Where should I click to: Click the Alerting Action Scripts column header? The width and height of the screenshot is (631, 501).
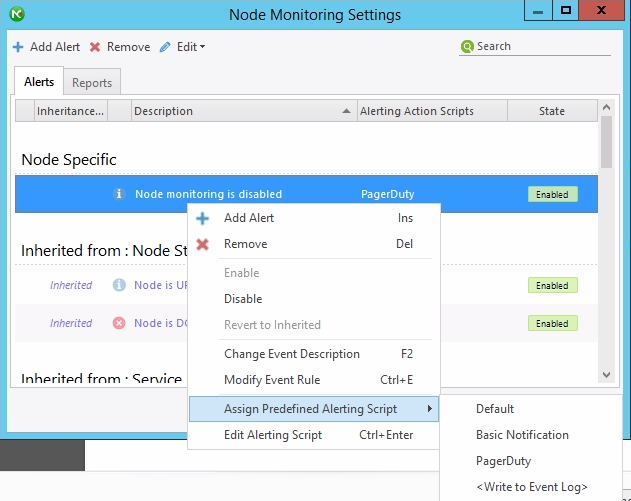[x=432, y=111]
